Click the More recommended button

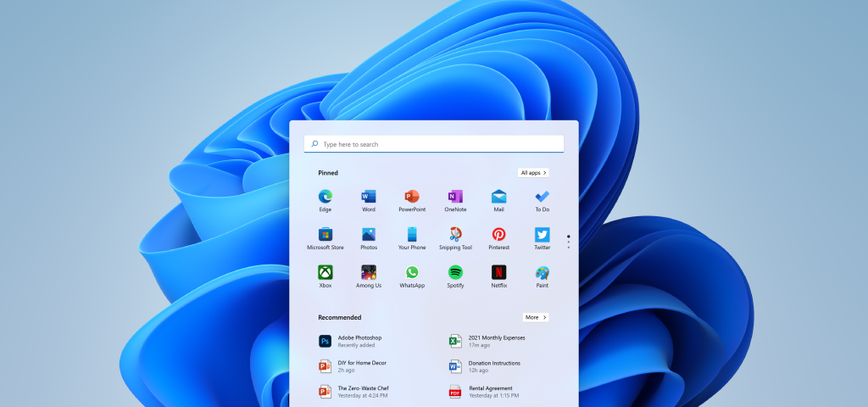tap(536, 317)
